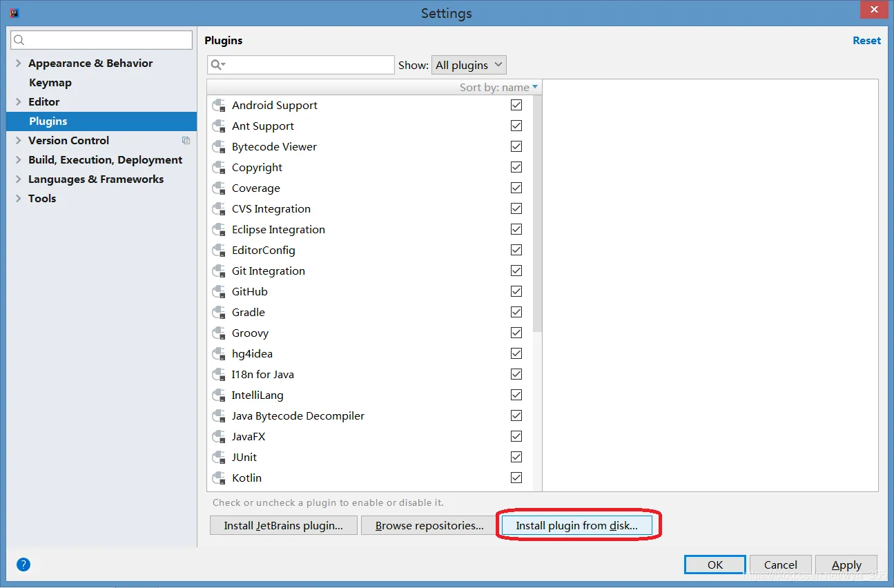Open the Sort by name dropdown

point(498,87)
